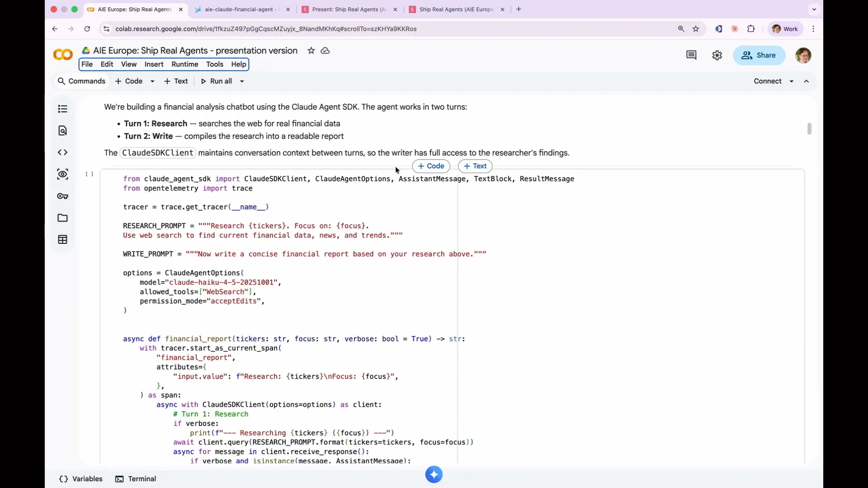Insert a text cell with floating + Text

coord(475,166)
